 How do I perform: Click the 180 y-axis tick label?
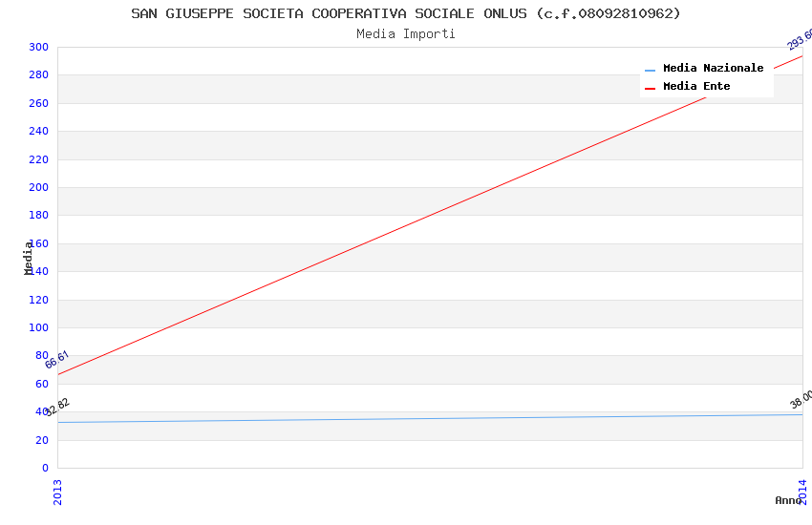click(38, 215)
